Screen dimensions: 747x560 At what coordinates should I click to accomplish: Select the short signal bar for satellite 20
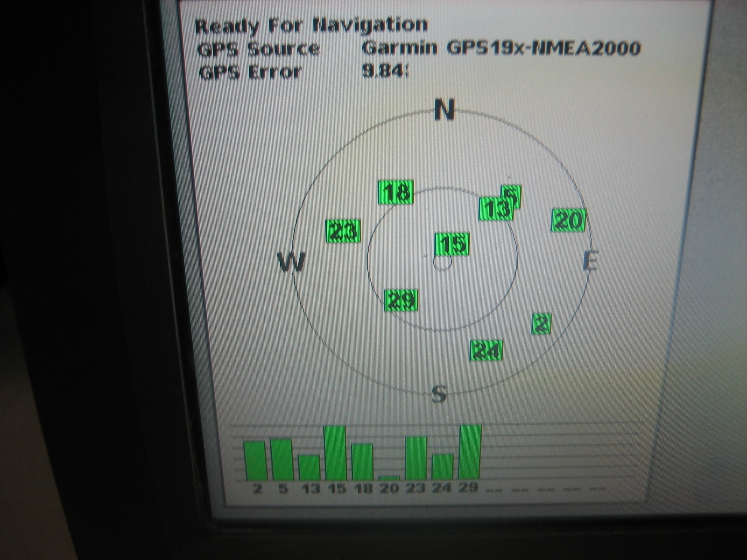(x=389, y=478)
